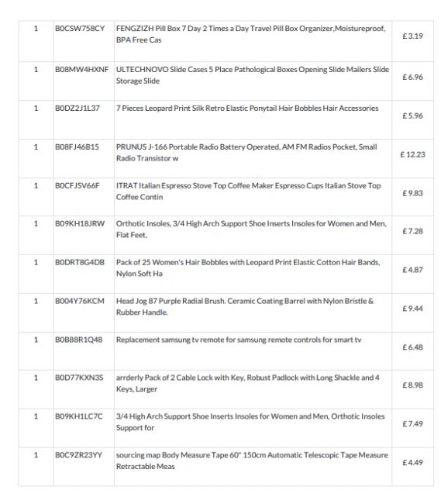Select sourcing map Body Measure Tape description
This screenshot has width=441, height=504.
coord(252,461)
